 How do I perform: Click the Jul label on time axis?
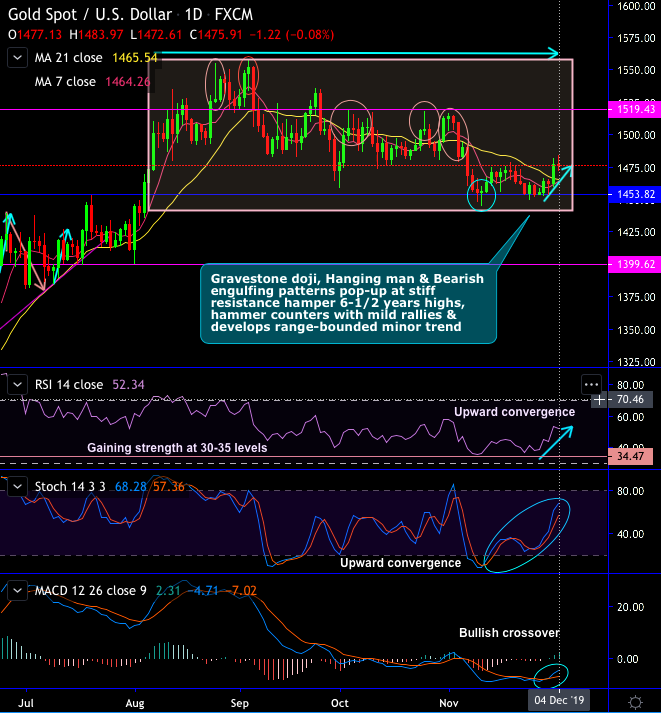(x=25, y=703)
